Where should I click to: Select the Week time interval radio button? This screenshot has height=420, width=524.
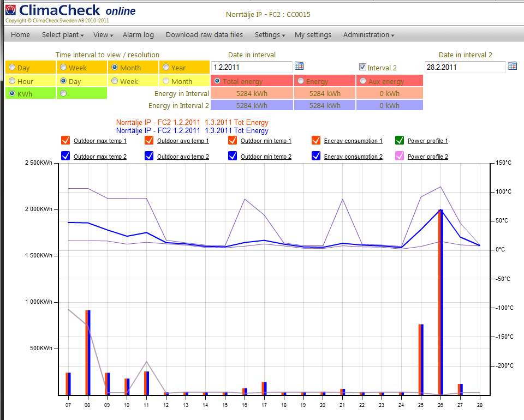(63, 68)
